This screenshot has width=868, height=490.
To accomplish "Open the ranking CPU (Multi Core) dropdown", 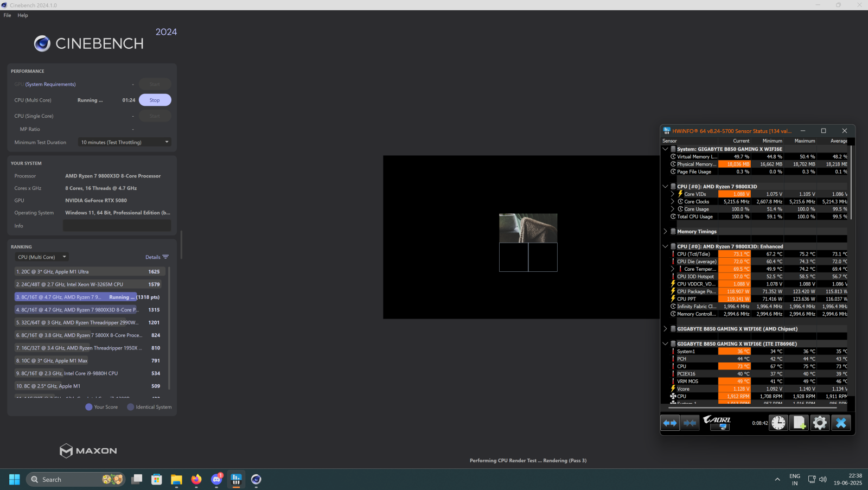I will click(41, 257).
